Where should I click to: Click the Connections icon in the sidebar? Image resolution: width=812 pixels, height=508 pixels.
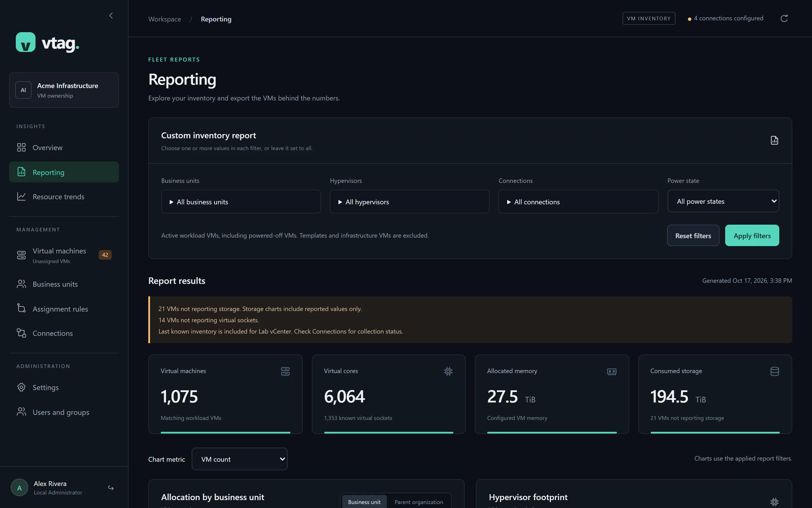[x=21, y=333]
